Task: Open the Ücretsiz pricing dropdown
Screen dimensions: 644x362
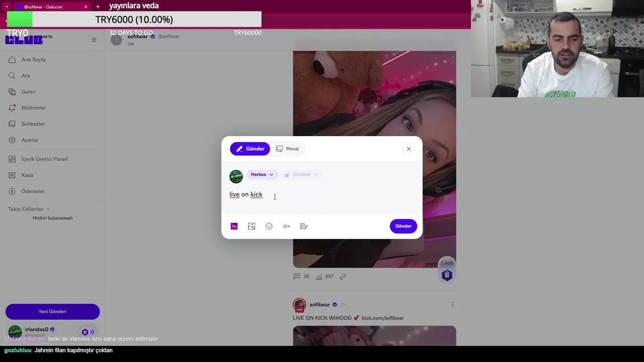Action: click(301, 174)
